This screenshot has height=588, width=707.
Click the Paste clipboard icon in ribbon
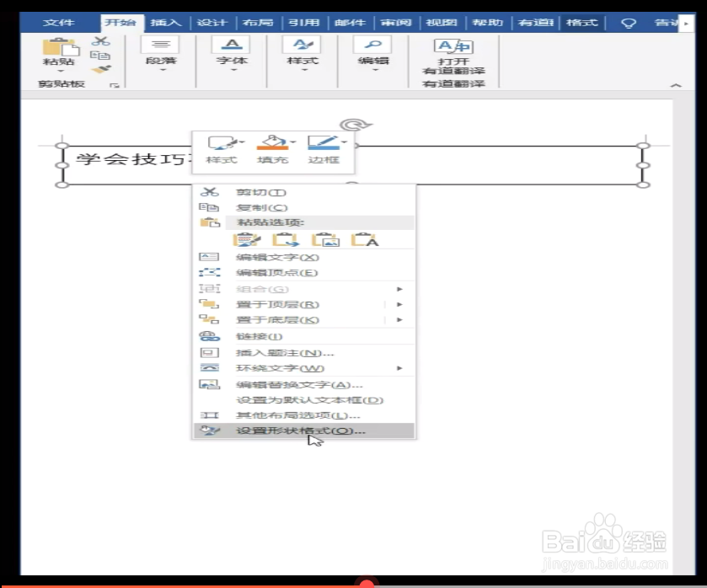[x=60, y=47]
